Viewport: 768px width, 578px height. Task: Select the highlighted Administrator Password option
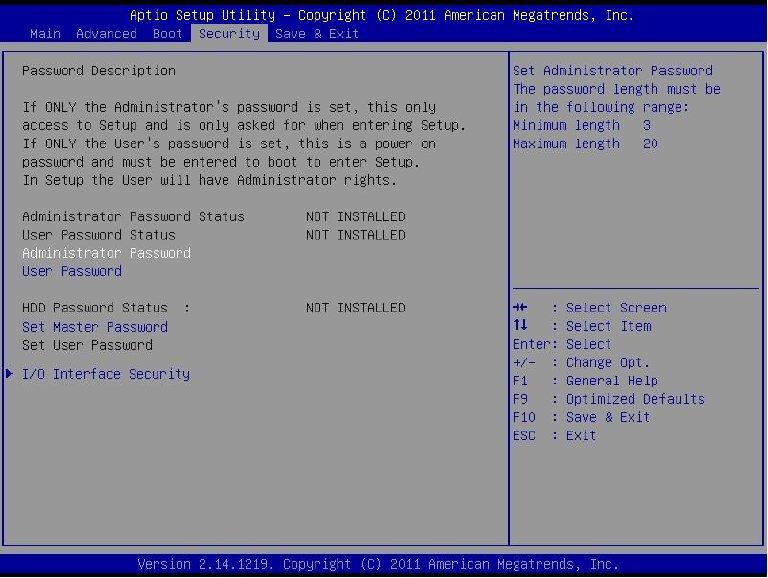coord(106,253)
